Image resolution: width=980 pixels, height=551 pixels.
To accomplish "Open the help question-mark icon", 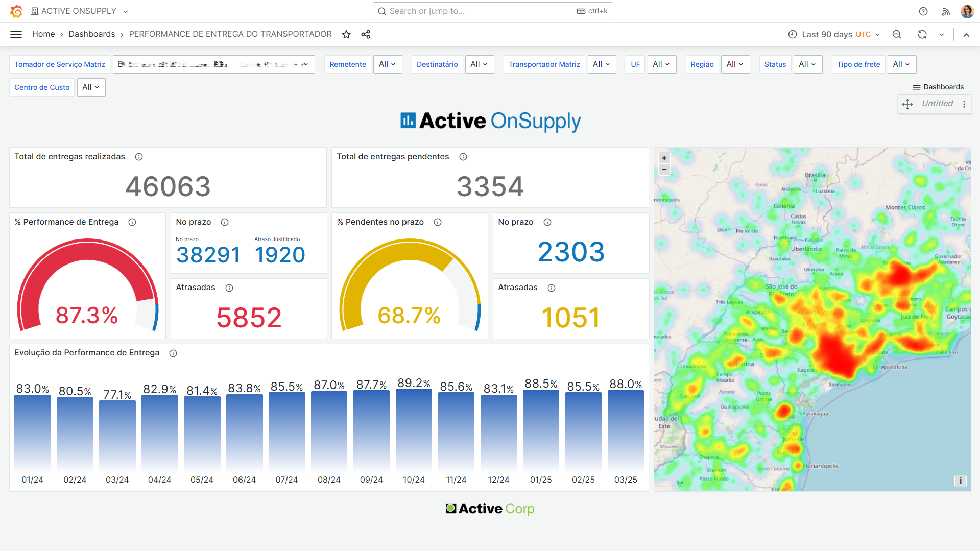I will pyautogui.click(x=923, y=11).
